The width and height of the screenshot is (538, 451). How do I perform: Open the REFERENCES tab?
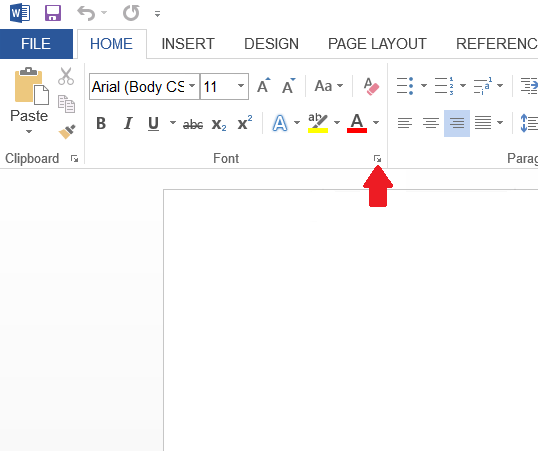pos(496,44)
